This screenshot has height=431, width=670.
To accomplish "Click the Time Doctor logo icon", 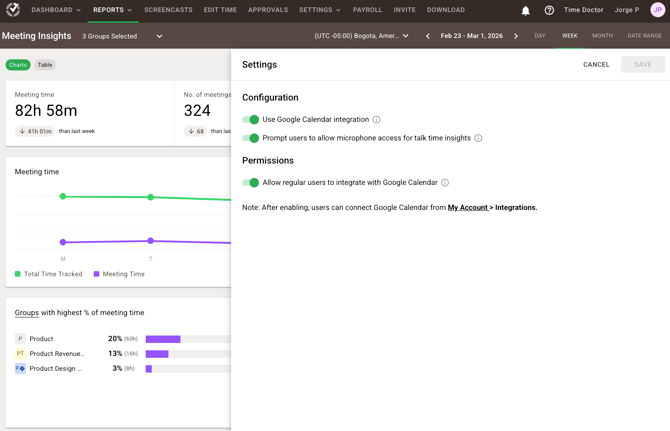I will pos(13,10).
